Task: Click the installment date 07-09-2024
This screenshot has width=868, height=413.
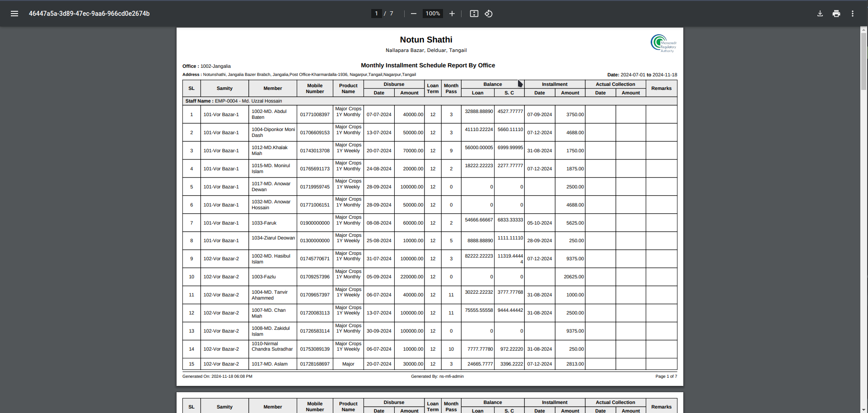Action: click(x=539, y=114)
